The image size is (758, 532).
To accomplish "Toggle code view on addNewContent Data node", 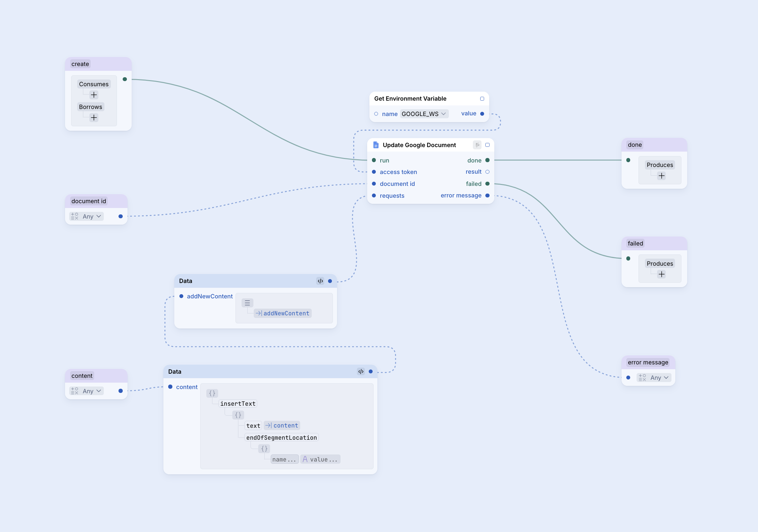I will pyautogui.click(x=320, y=281).
